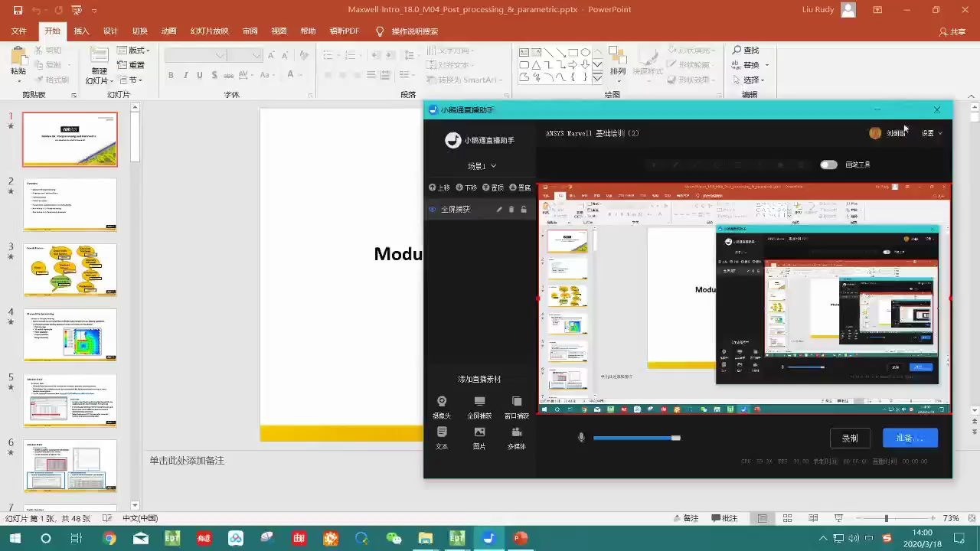This screenshot has width=980, height=551.
Task: Move source to top with 置顶
Action: (493, 187)
